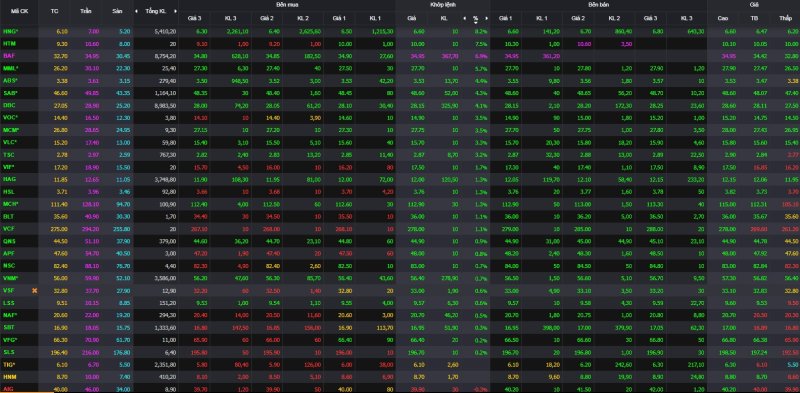This screenshot has width=800, height=393.
Task: Open the DBC stock symbol
Action: click(9, 105)
